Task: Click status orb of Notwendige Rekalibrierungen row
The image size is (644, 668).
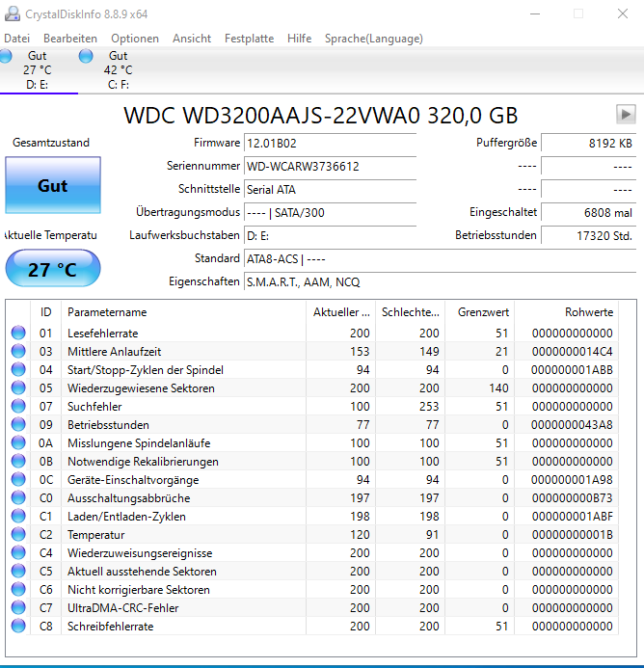Action: [x=18, y=461]
